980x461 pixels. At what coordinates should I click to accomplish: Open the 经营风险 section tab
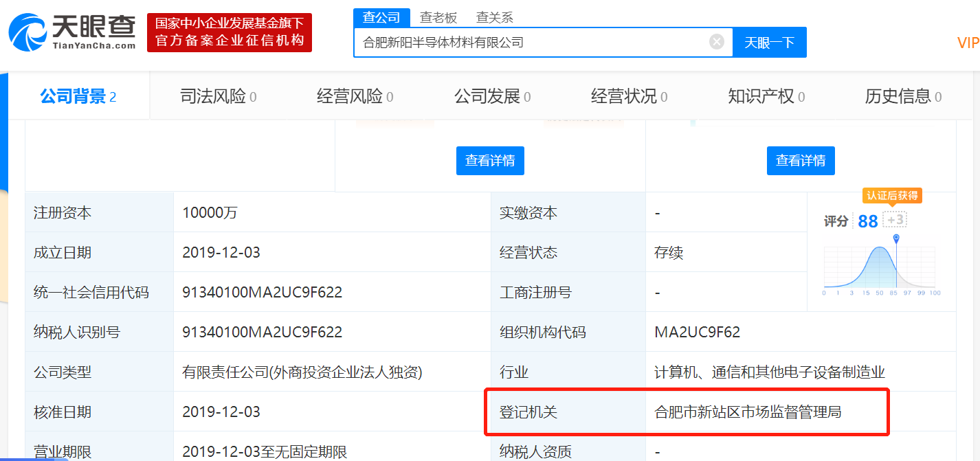pos(355,97)
